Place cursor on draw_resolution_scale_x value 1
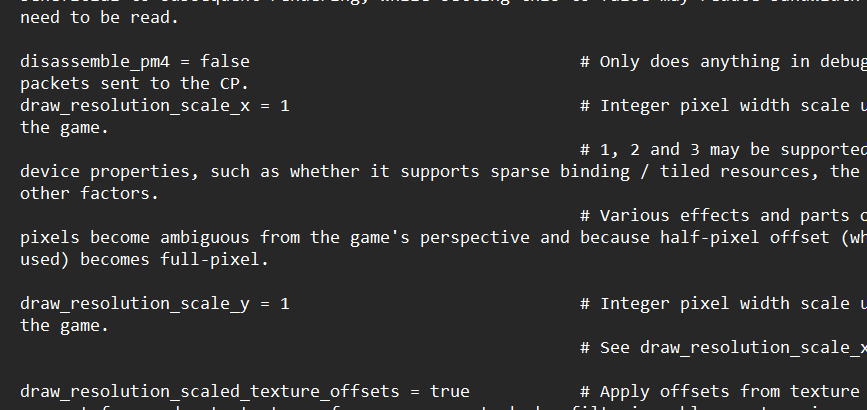Image resolution: width=867 pixels, height=410 pixels. point(285,106)
